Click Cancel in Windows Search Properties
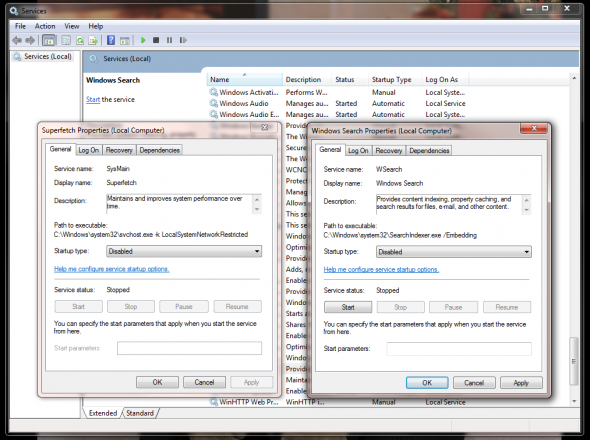590x440 pixels. pos(474,383)
